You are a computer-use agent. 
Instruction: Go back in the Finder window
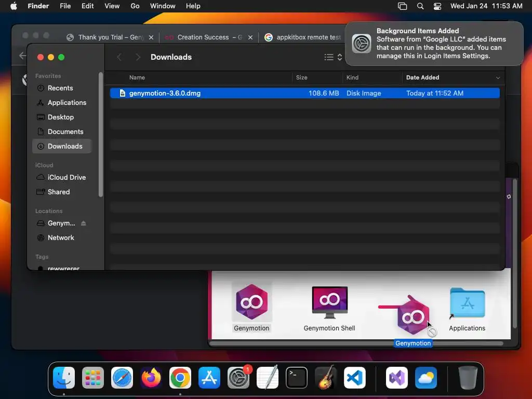click(x=119, y=57)
